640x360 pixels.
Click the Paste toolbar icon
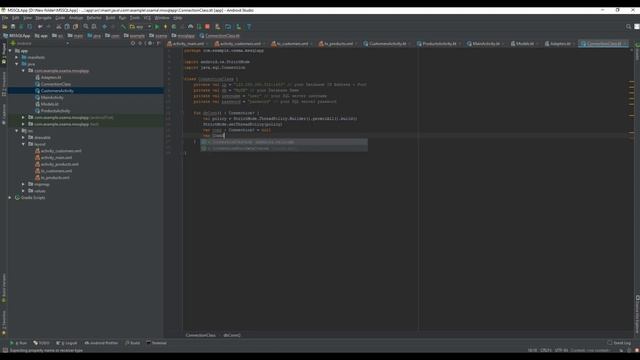[76, 27]
